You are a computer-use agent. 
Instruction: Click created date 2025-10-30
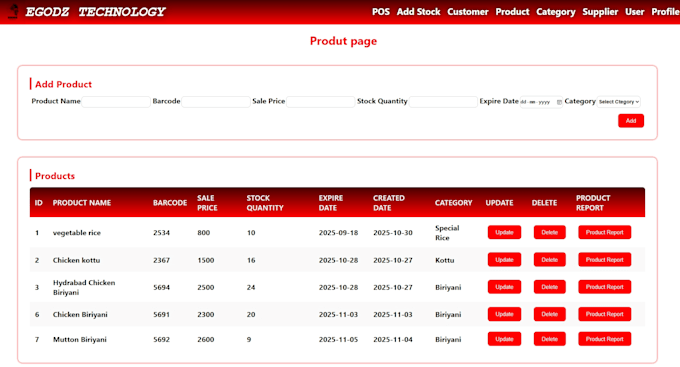392,233
